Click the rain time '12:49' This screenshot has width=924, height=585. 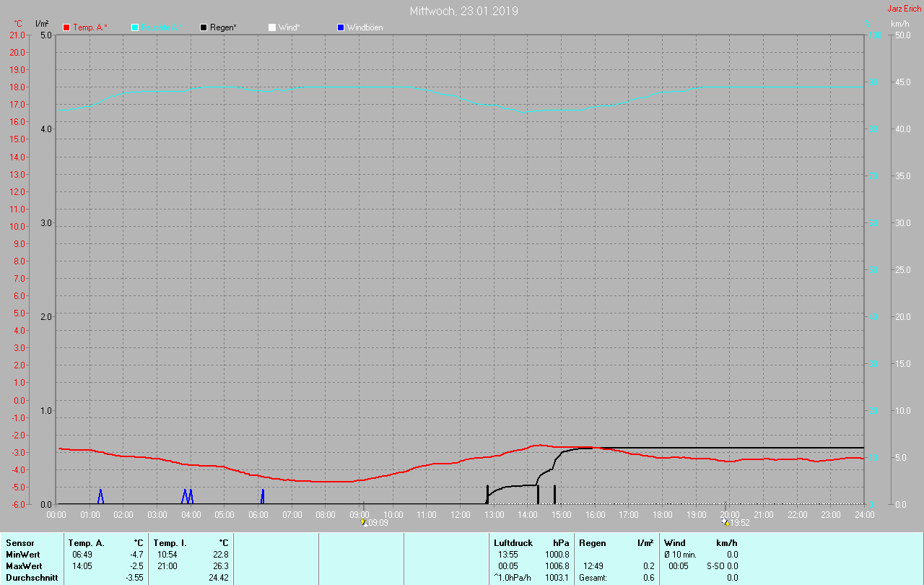click(x=593, y=566)
